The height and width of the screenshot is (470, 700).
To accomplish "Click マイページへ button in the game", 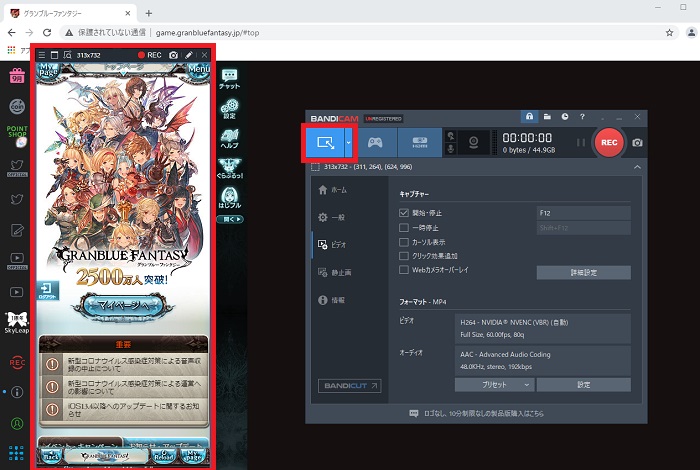I will pyautogui.click(x=123, y=306).
